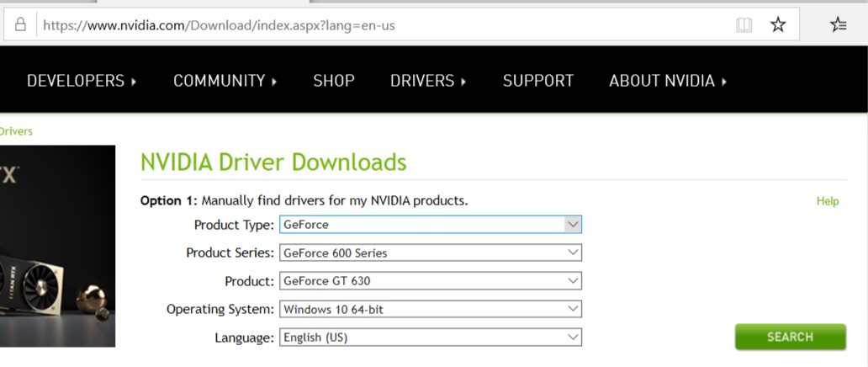
Task: Change Operating System dropdown selection
Action: tap(431, 309)
